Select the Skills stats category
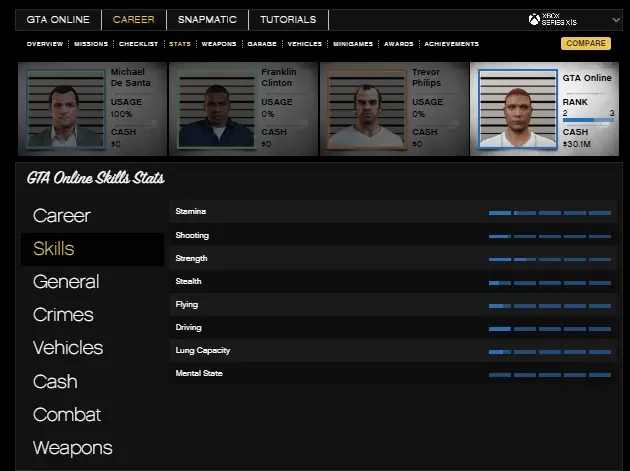The width and height of the screenshot is (630, 471). click(92, 249)
